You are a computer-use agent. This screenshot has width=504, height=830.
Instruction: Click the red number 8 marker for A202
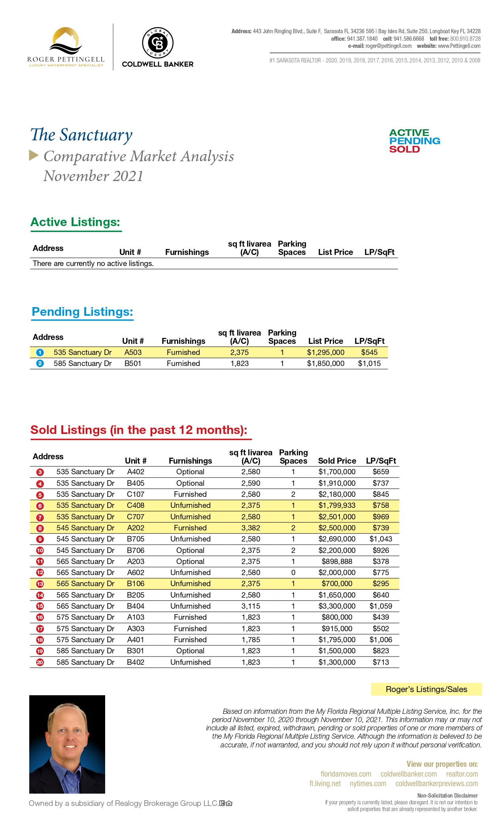pos(40,528)
